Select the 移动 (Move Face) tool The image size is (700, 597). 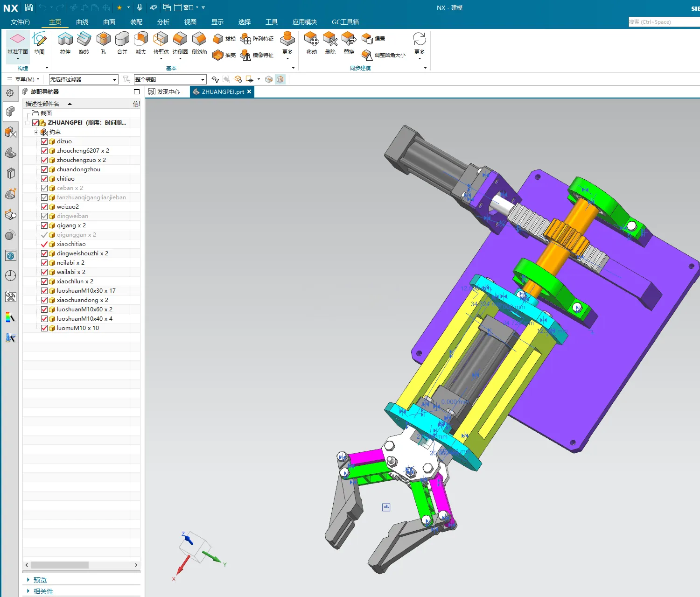coord(312,43)
